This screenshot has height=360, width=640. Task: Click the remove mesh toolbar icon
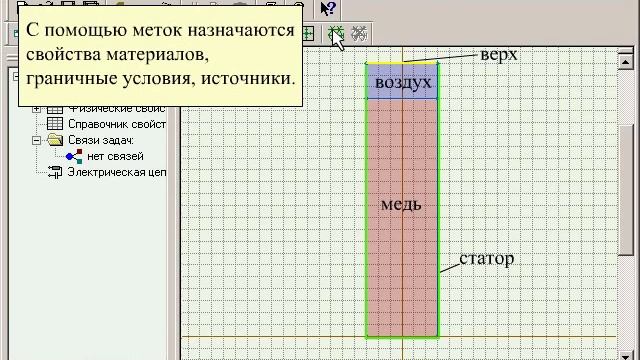coord(359,33)
